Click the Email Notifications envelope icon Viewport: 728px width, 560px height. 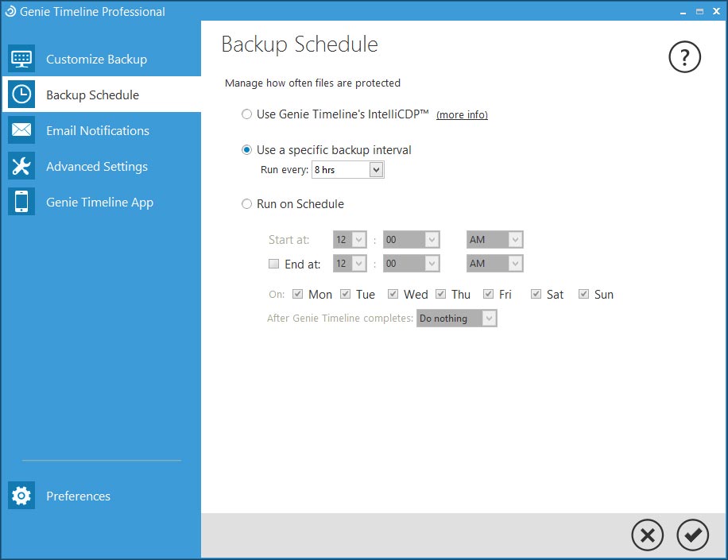tap(21, 130)
